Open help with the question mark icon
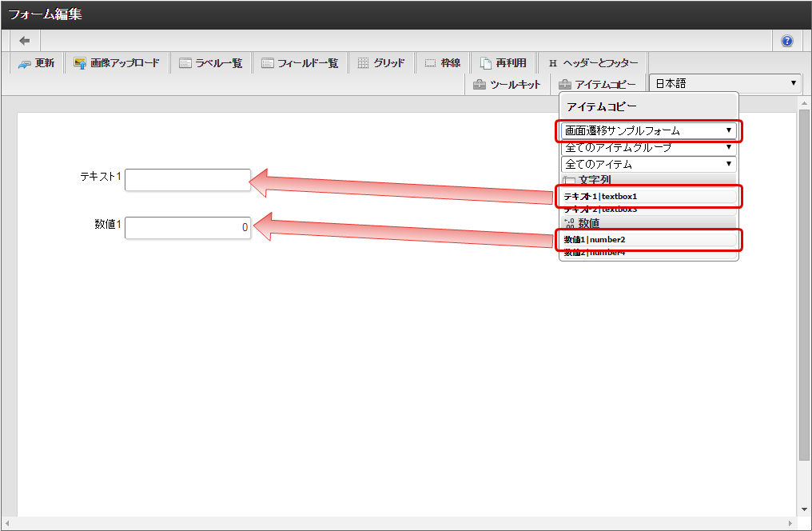The width and height of the screenshot is (812, 531). click(x=786, y=41)
